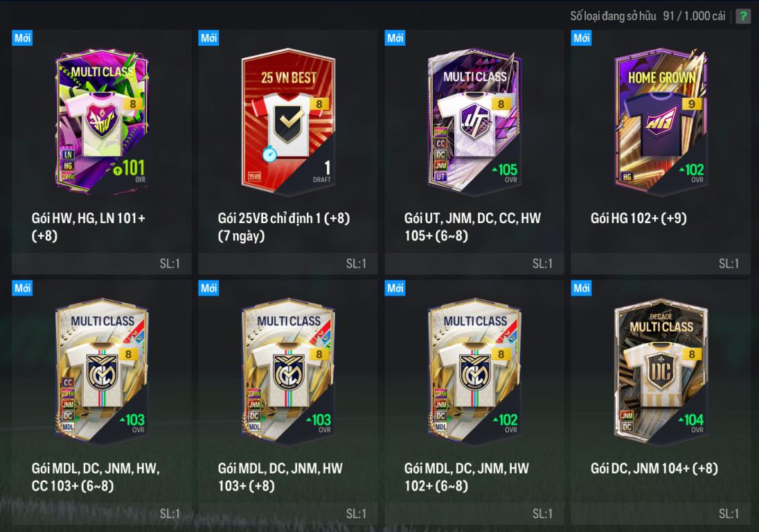
Task: Choose the purple UT MULTI CLASS 105 card
Action: pyautogui.click(x=474, y=122)
